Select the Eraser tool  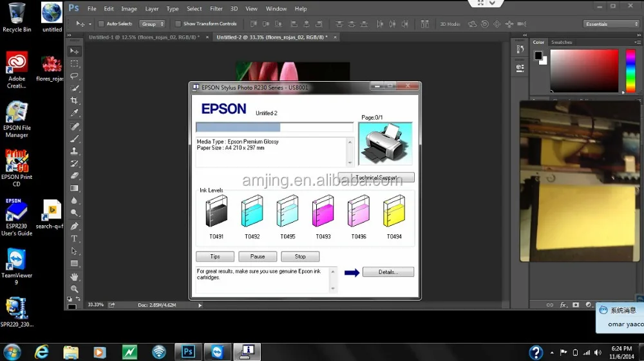(74, 176)
